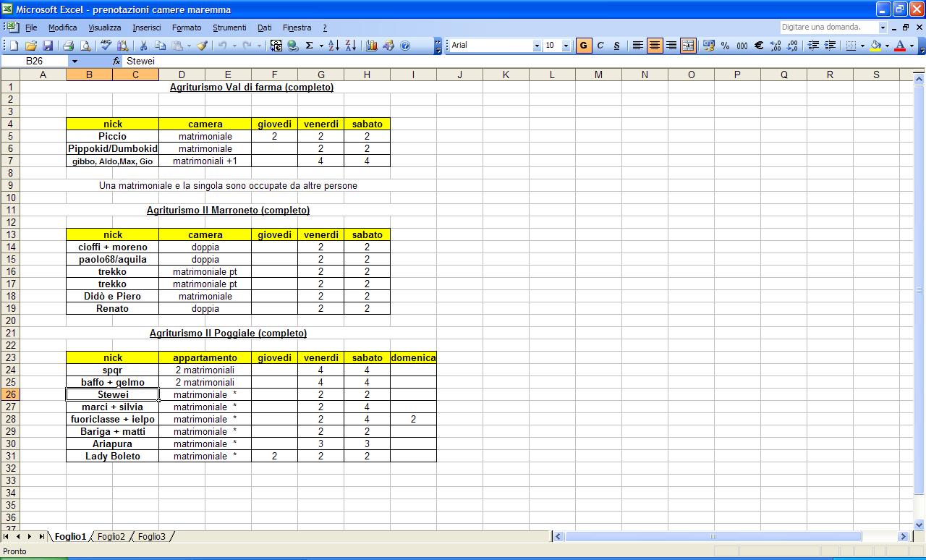Expand the Arial font name dropdown
The height and width of the screenshot is (560, 926).
click(x=537, y=46)
